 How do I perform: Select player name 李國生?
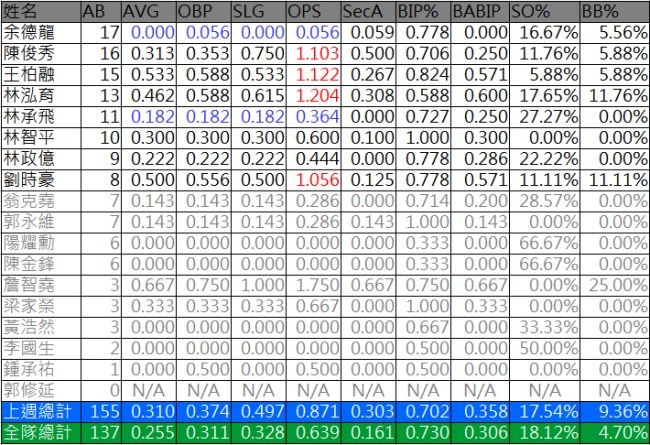[x=29, y=348]
